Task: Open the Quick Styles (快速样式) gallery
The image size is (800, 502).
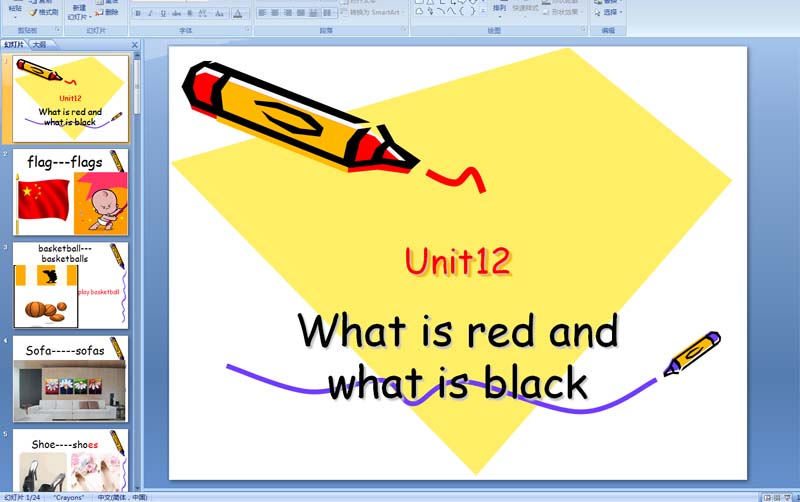Action: coord(525,10)
